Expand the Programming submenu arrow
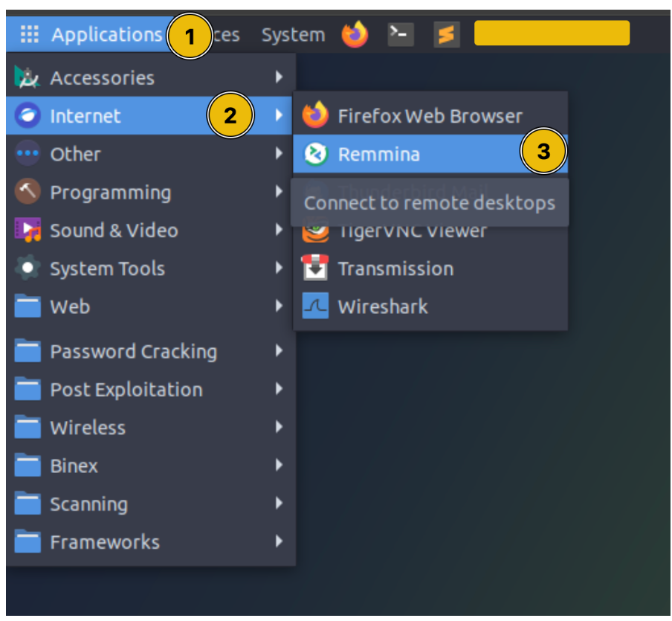This screenshot has height=621, width=672. (x=279, y=191)
